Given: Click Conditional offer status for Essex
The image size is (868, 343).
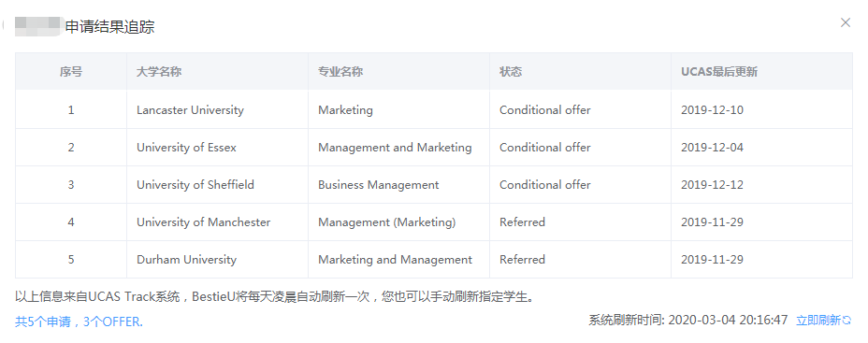Looking at the screenshot, I should (x=580, y=148).
